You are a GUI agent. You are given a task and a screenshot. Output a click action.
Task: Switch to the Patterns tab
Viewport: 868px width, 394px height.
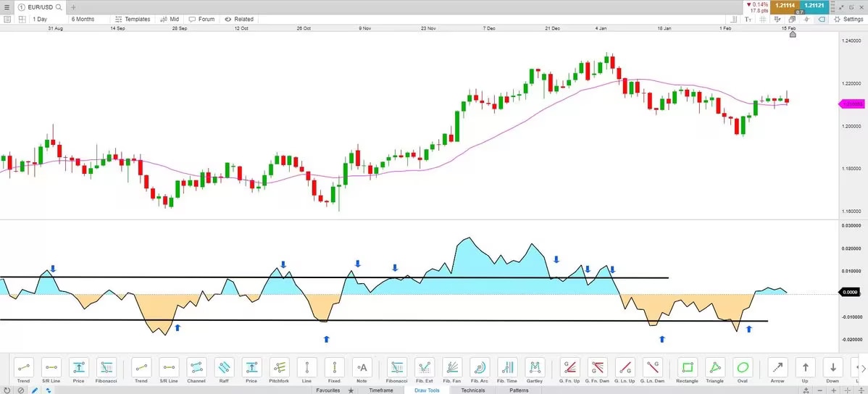point(519,390)
